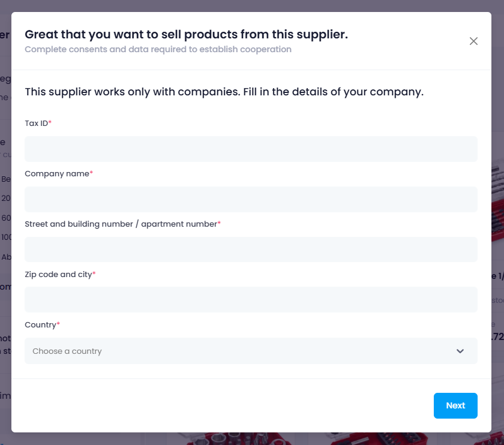Click the 'supplier works only with companies' text
The width and height of the screenshot is (504, 445).
(224, 92)
